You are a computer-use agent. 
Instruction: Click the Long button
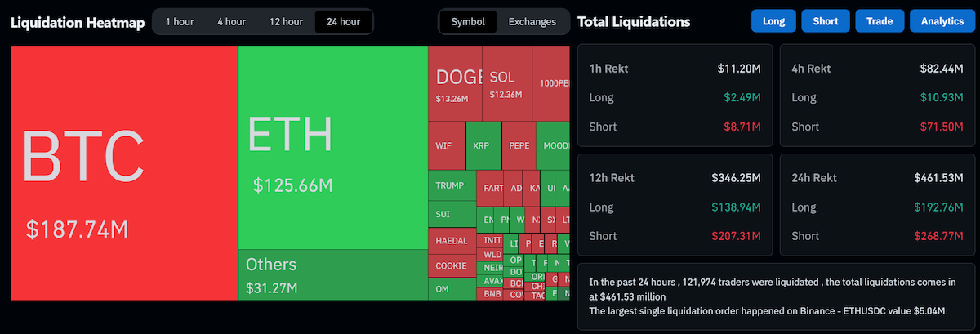tap(774, 21)
